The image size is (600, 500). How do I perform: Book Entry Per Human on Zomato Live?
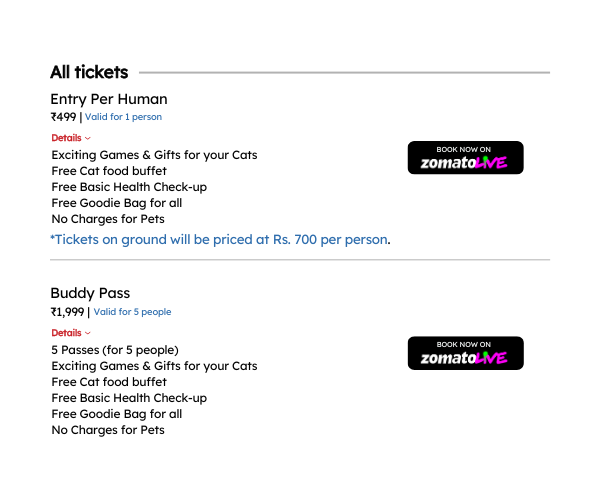(x=465, y=158)
